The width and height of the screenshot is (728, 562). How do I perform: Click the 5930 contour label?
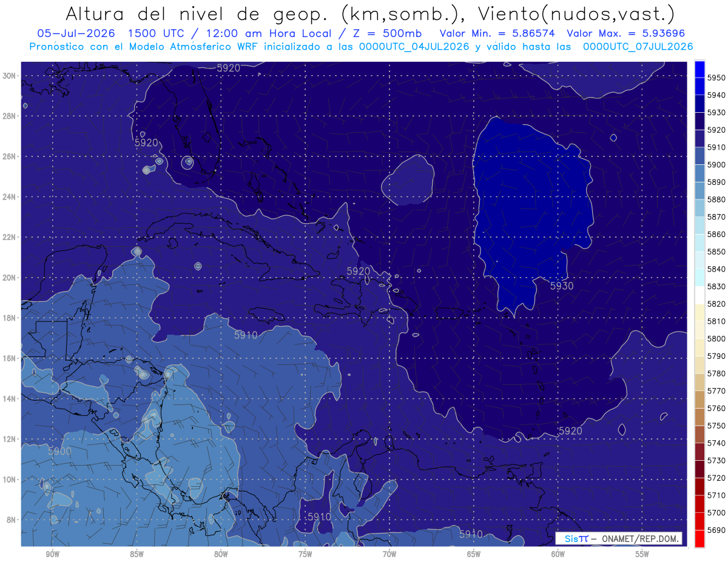point(562,286)
